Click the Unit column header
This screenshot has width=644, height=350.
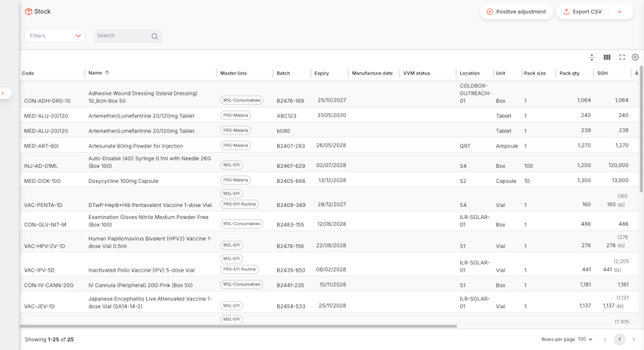(500, 73)
